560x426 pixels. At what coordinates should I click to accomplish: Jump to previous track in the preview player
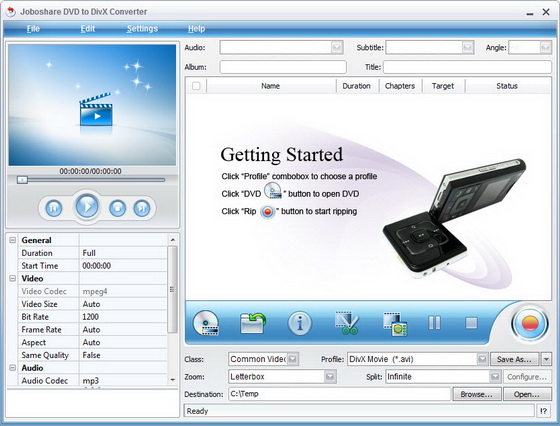click(54, 208)
